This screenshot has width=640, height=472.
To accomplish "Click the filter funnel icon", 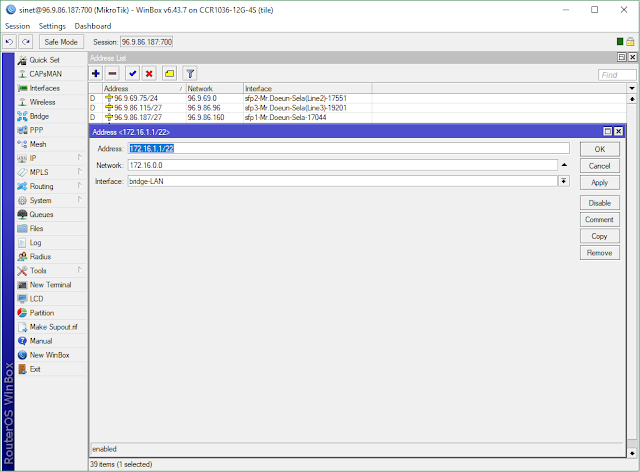I will [190, 73].
